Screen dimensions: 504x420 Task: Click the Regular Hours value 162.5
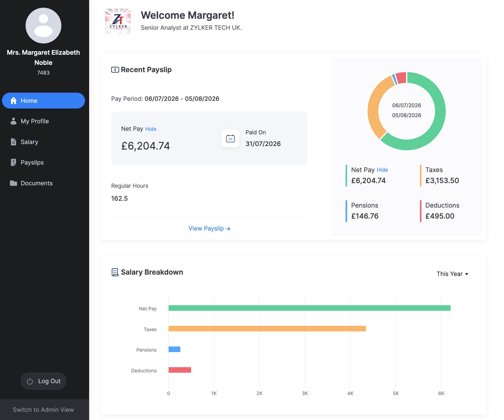[119, 198]
